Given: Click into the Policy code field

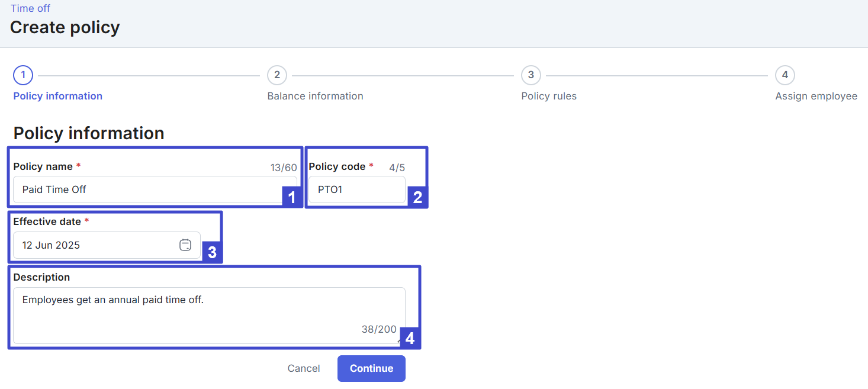Looking at the screenshot, I should 356,189.
